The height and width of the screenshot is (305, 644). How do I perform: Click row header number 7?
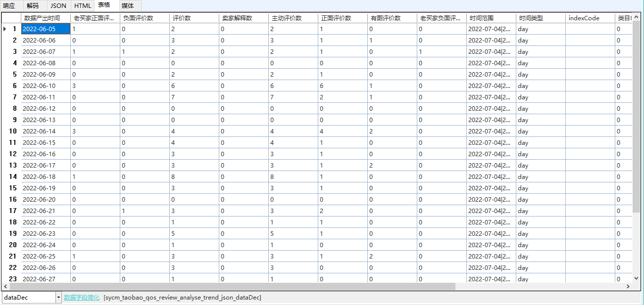11,97
